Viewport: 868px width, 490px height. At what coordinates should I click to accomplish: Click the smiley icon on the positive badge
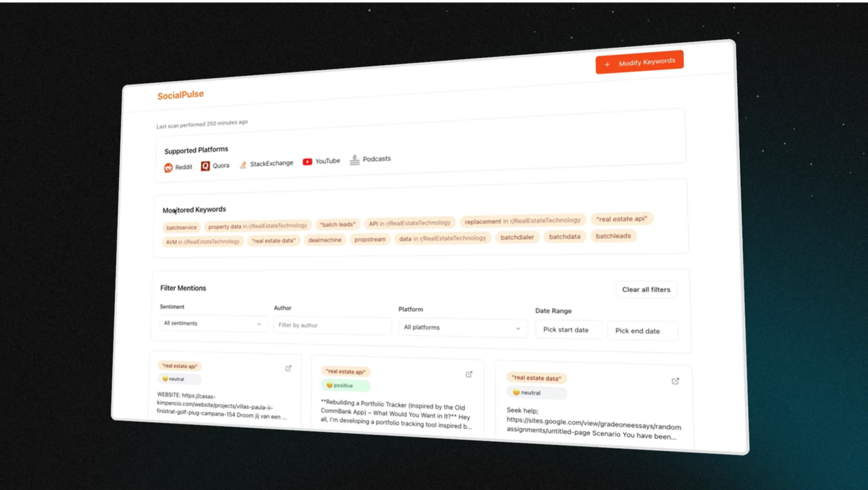[330, 385]
